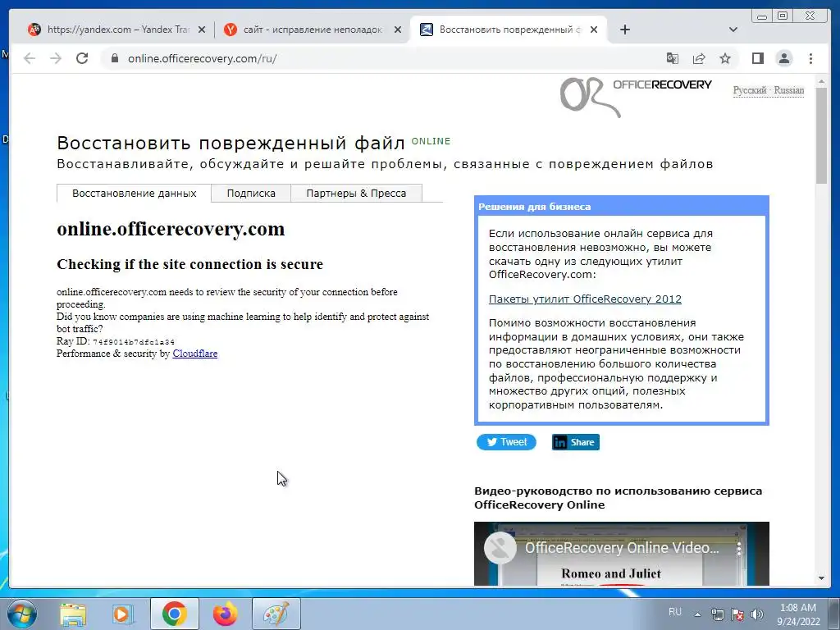Change language via 'Русский · Russian' link
The width and height of the screenshot is (840, 630).
point(768,90)
